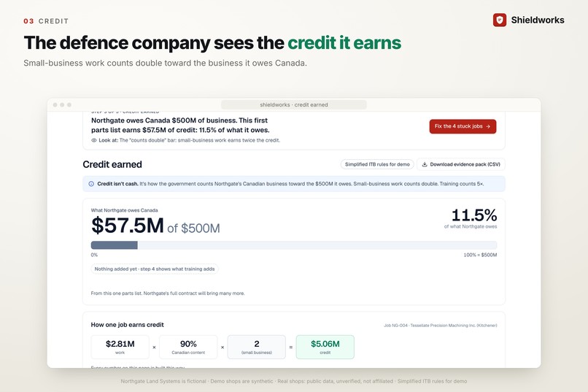
Task: Open Simplified ITB rules for demo pill
Action: point(377,164)
